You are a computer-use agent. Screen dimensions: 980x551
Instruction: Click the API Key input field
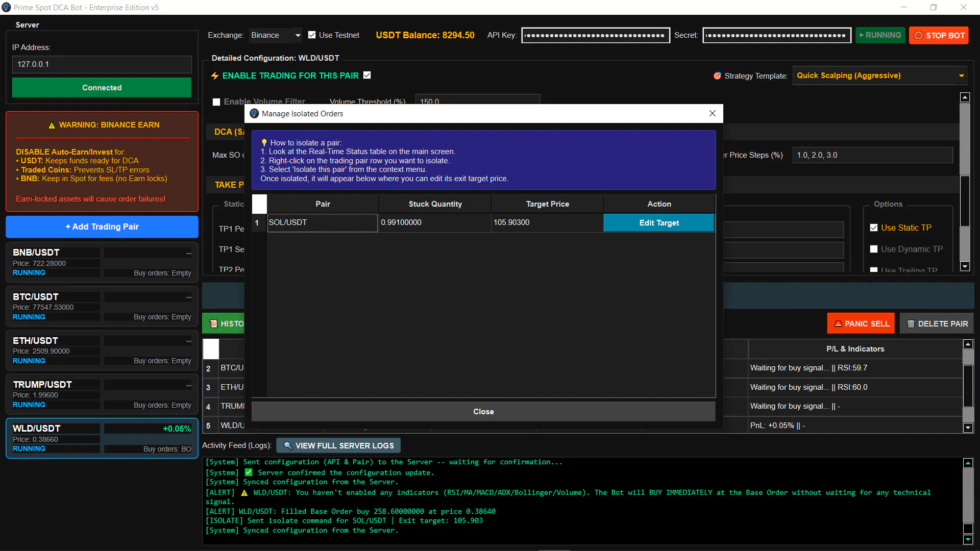[595, 35]
